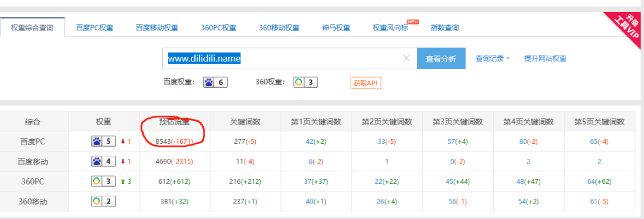Open the 40(+1) link in 360移动 row
The image size is (644, 219).
(x=316, y=201)
